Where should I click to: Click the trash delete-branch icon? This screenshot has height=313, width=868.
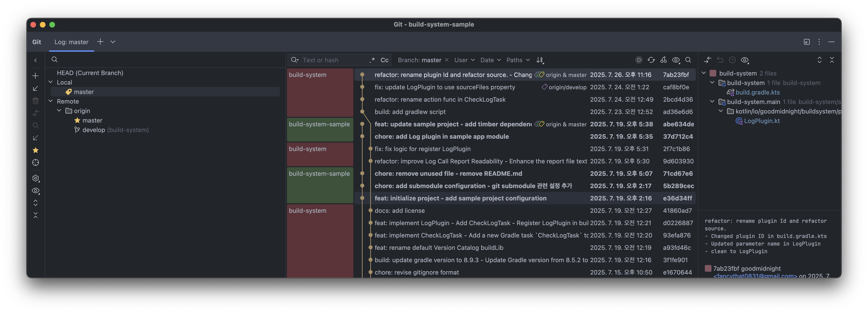35,100
